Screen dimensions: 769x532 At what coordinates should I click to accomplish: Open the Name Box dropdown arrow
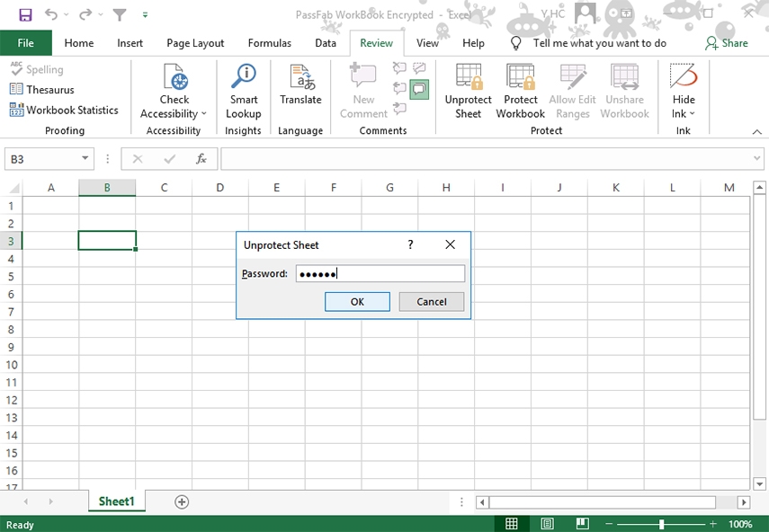[85, 159]
